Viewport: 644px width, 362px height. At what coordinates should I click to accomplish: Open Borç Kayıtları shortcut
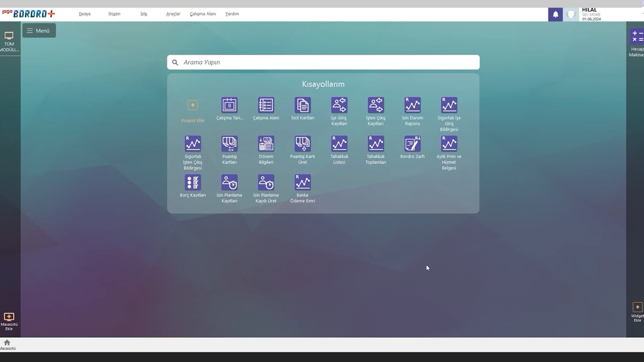pos(193,186)
